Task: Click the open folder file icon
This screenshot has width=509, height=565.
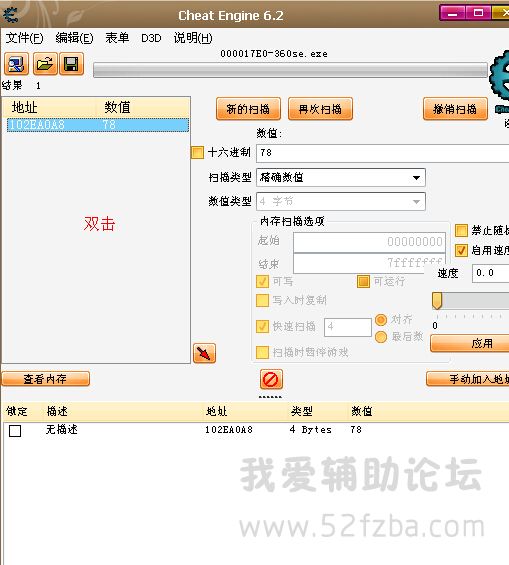Action: coord(45,64)
